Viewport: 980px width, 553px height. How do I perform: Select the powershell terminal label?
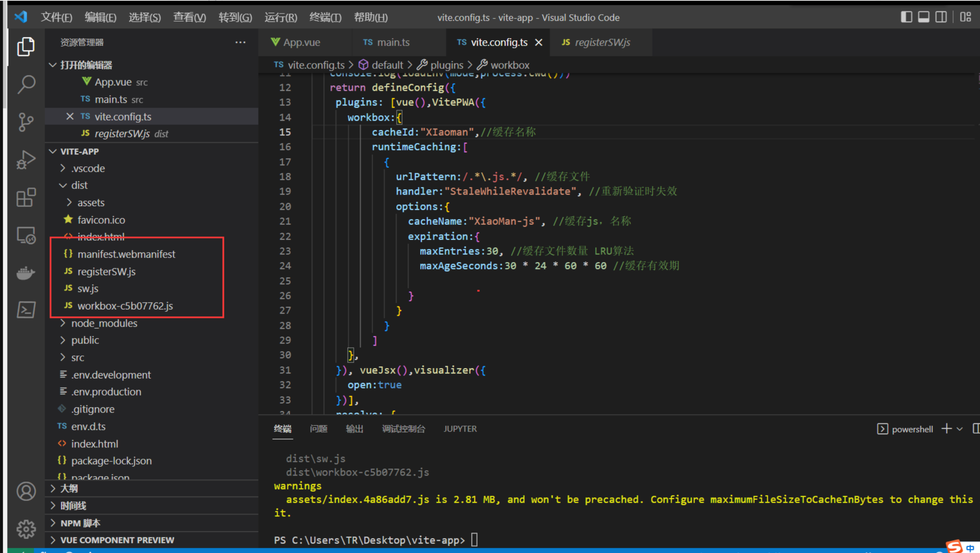click(x=912, y=429)
